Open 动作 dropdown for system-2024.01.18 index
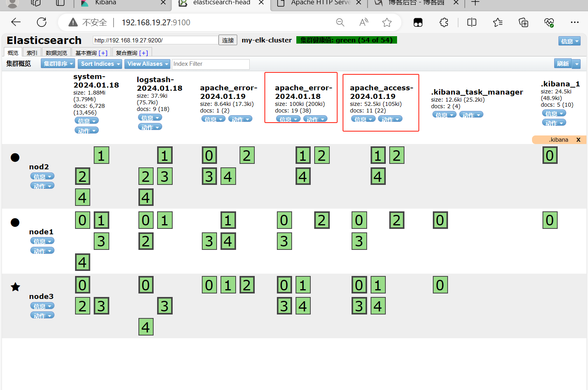Screen dimensions: 588x390 (x=87, y=130)
